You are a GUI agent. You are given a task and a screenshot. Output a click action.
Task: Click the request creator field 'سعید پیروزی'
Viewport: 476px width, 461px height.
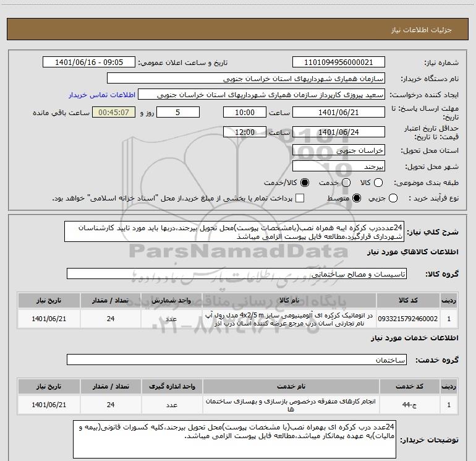tap(261, 95)
